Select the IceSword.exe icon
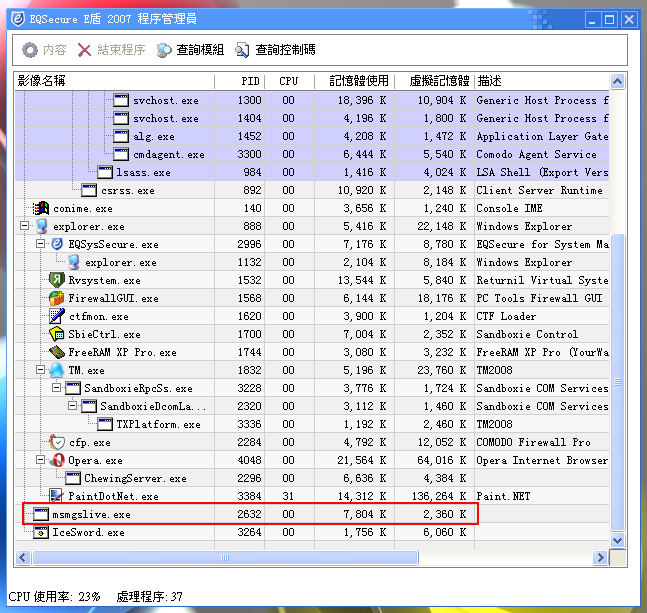This screenshot has height=613, width=647. [x=40, y=532]
